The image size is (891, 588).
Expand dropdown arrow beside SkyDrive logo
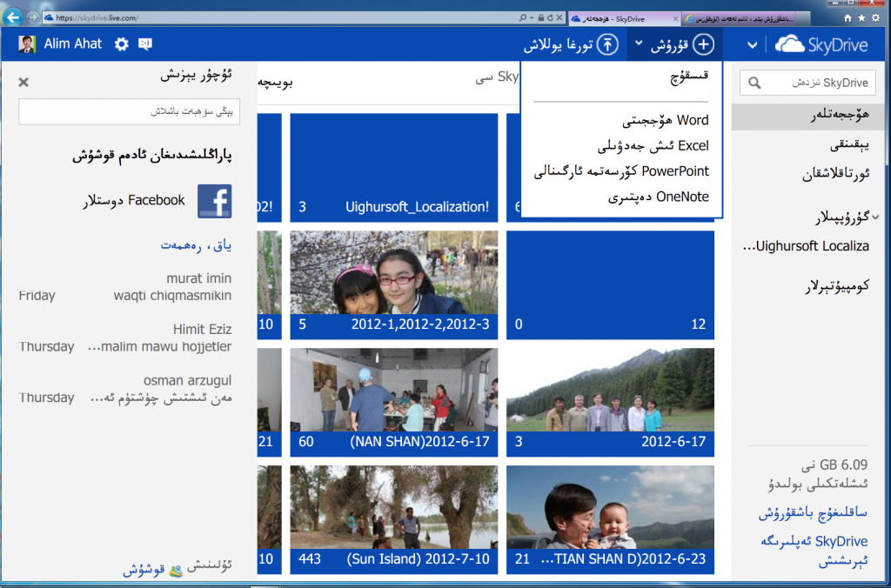(752, 45)
